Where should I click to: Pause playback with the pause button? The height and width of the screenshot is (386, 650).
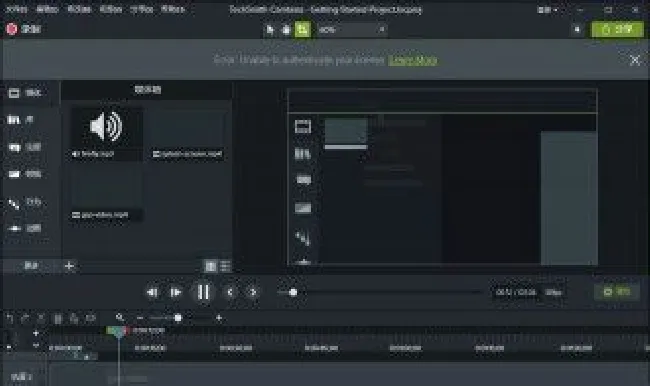pyautogui.click(x=203, y=292)
